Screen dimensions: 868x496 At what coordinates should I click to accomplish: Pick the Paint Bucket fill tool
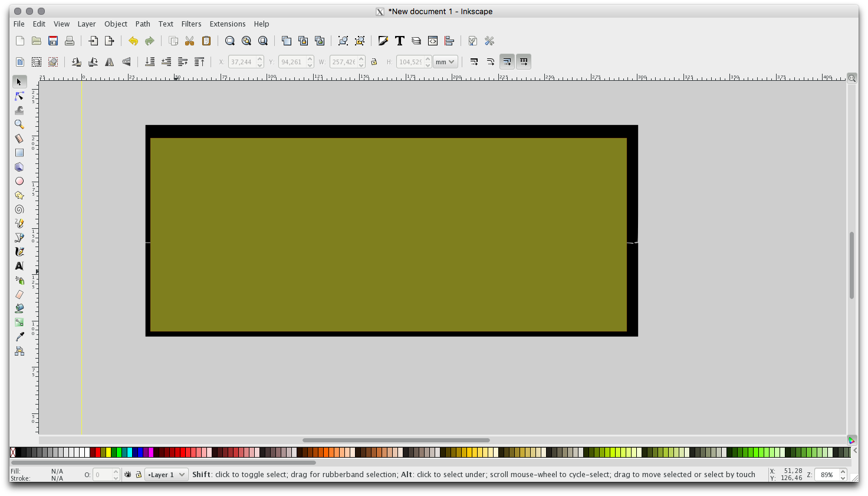tap(19, 308)
